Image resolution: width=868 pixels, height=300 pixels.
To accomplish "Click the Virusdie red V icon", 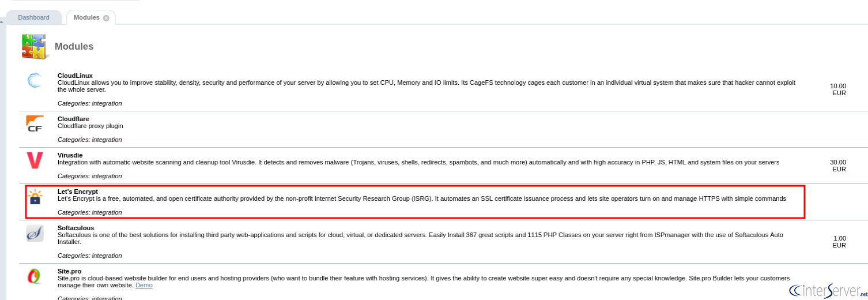I will [x=35, y=160].
